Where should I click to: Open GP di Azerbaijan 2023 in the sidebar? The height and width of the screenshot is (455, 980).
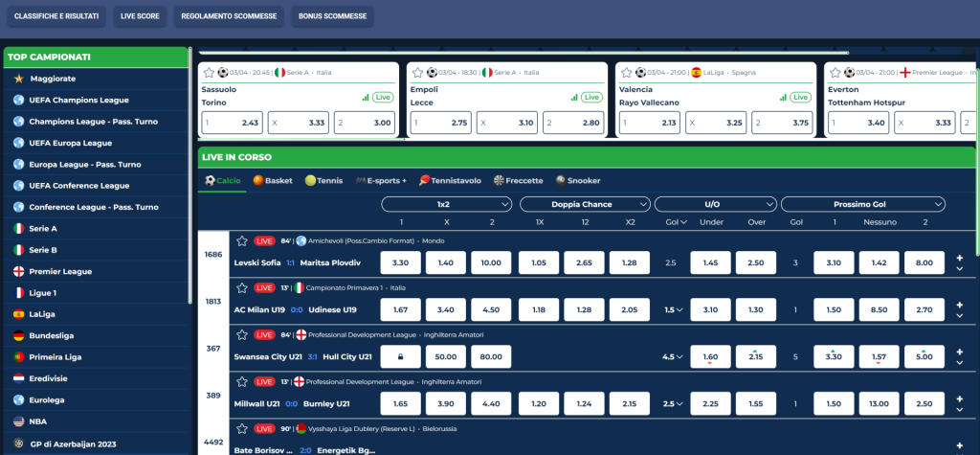97,444
